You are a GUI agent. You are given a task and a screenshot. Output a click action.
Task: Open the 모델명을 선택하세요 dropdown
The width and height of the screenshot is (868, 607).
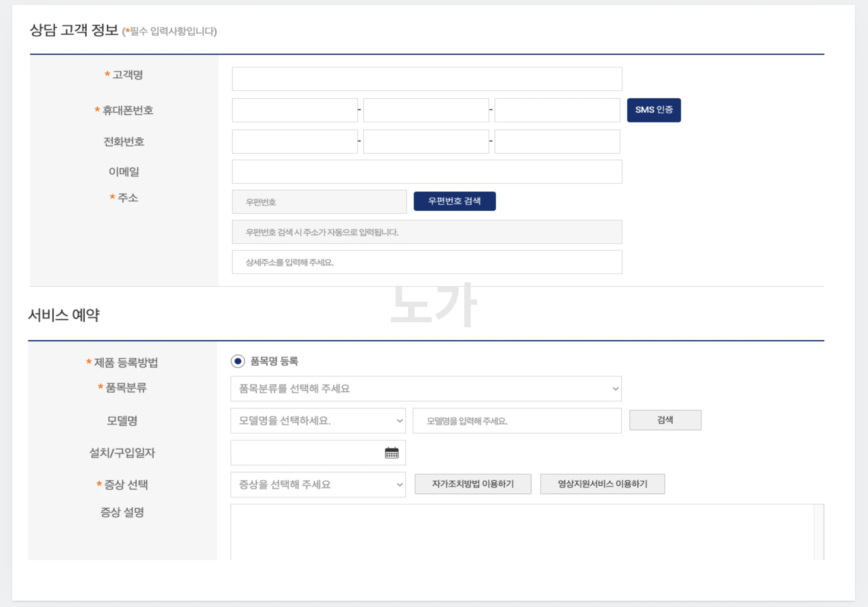point(318,421)
